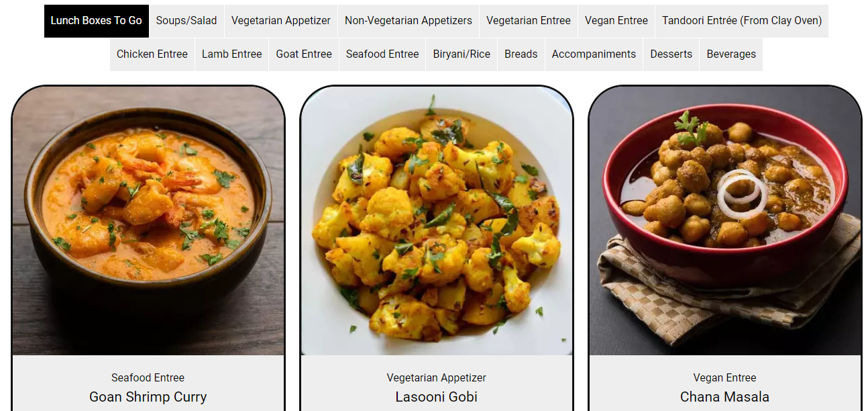868x411 pixels.
Task: Open the Desserts tab
Action: pyautogui.click(x=671, y=54)
